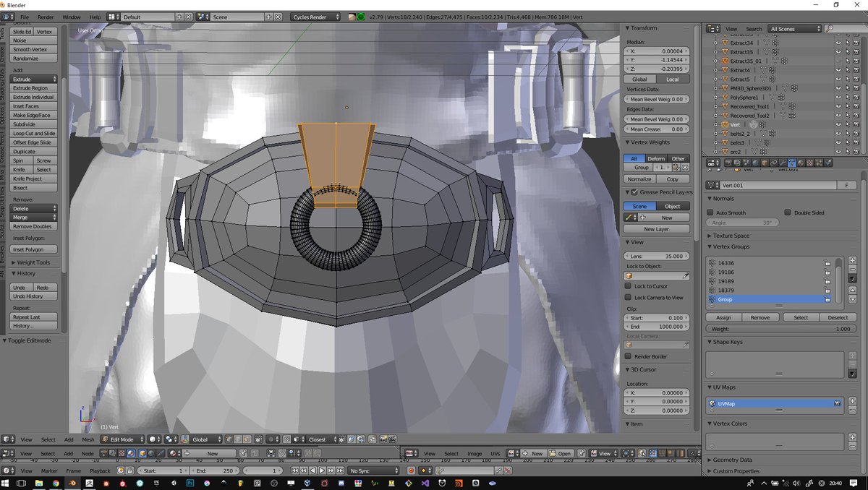
Task: Open the Object Constraints chain tab icon
Action: [x=773, y=163]
